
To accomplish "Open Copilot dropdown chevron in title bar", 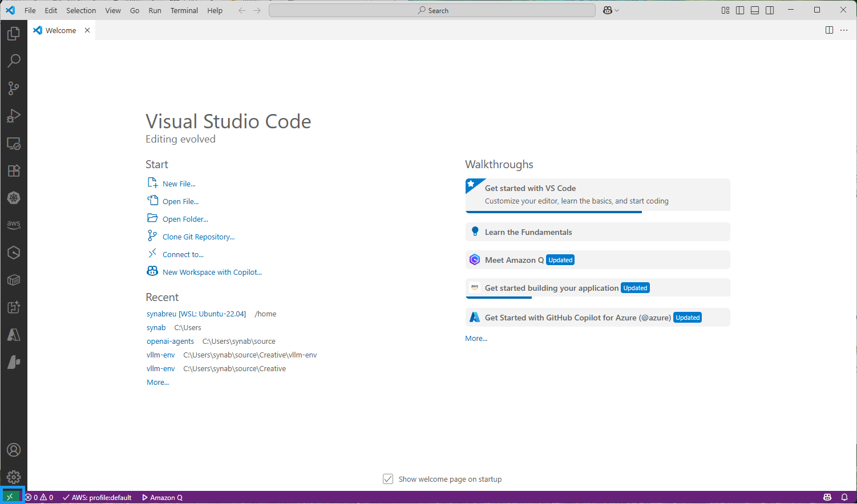I will click(x=617, y=10).
